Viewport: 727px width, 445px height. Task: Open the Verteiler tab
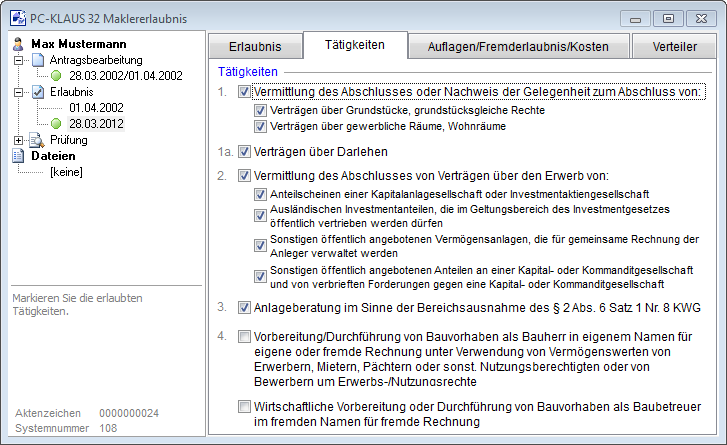click(677, 46)
